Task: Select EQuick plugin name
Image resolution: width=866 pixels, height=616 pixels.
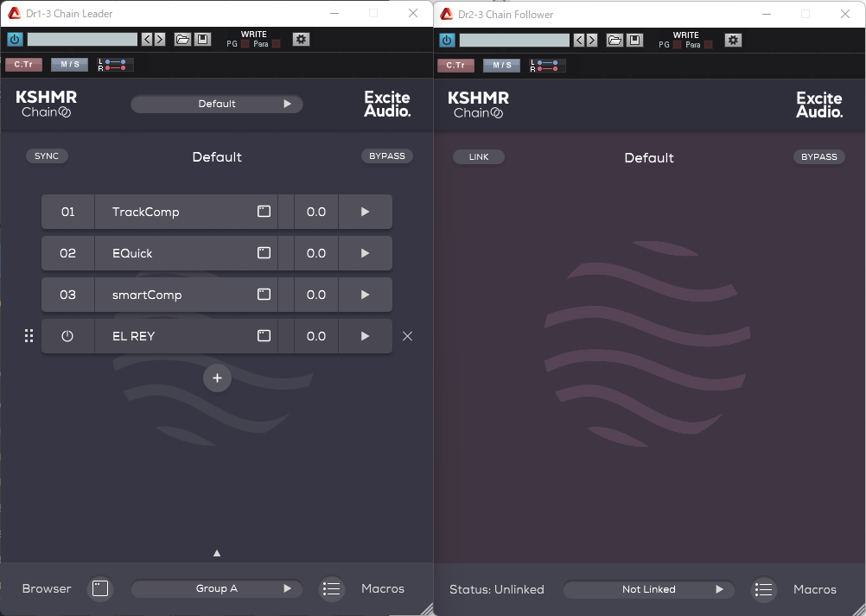Action: pos(132,253)
